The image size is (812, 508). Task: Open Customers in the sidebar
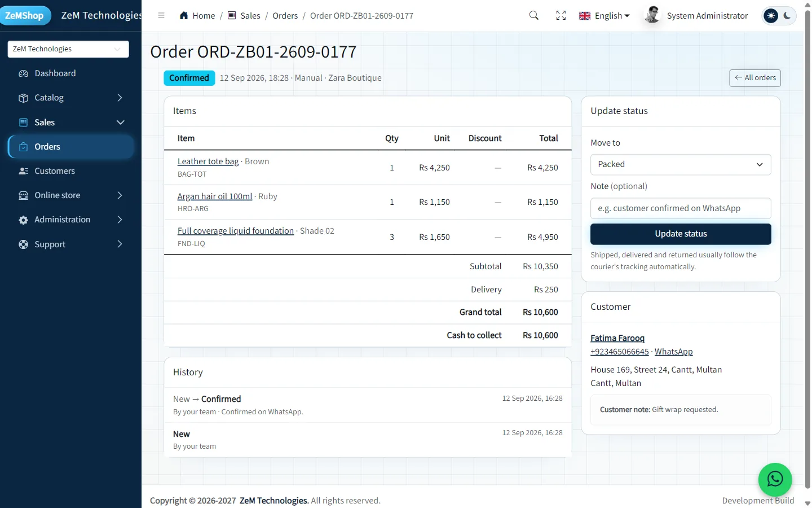point(70,171)
